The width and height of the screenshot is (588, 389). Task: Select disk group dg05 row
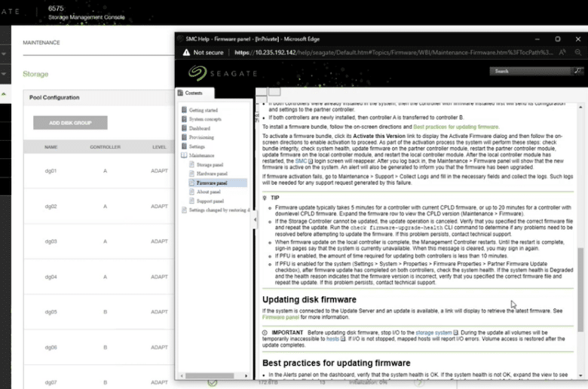coord(99,311)
